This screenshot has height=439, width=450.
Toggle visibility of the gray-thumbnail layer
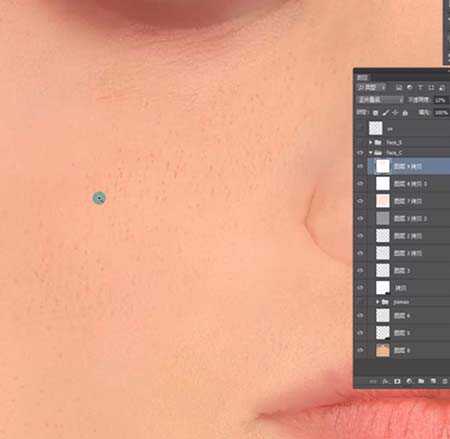(361, 219)
